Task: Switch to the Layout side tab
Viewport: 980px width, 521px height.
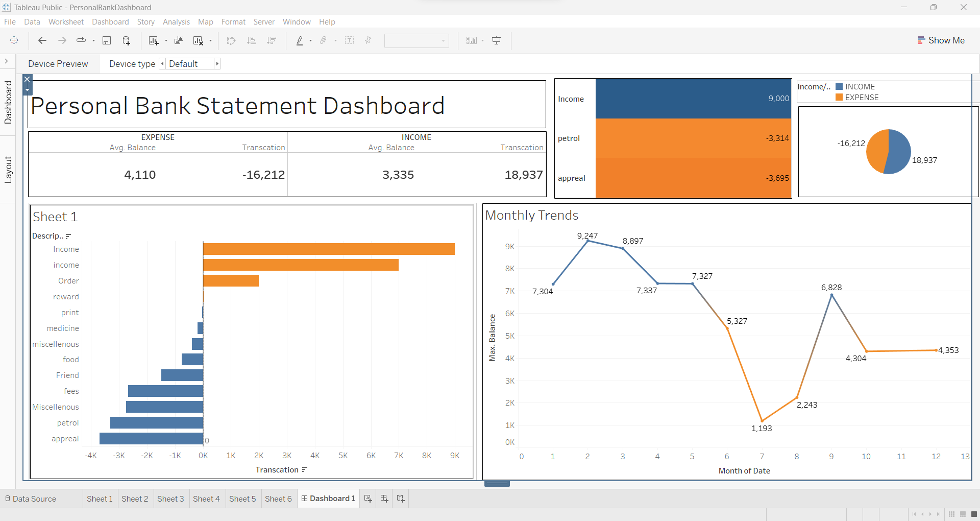Action: point(8,169)
